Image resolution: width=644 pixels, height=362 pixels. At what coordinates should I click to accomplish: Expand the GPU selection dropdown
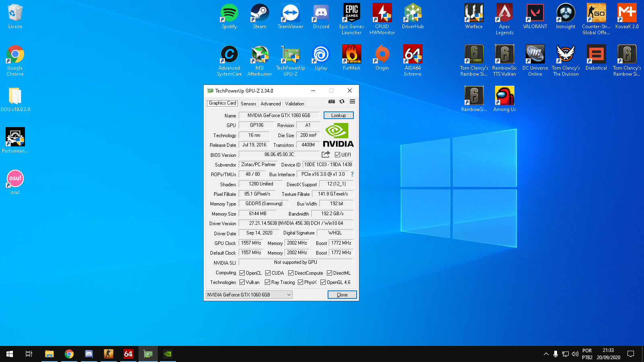tap(249, 295)
